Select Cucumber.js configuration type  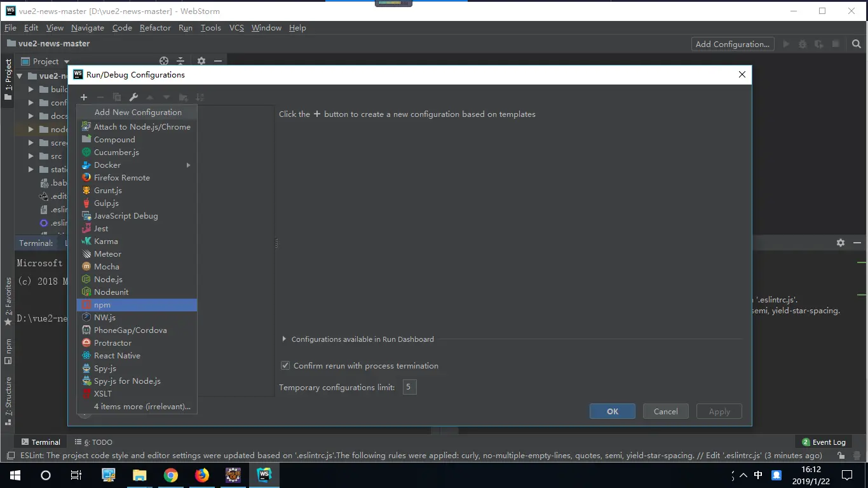coord(137,152)
